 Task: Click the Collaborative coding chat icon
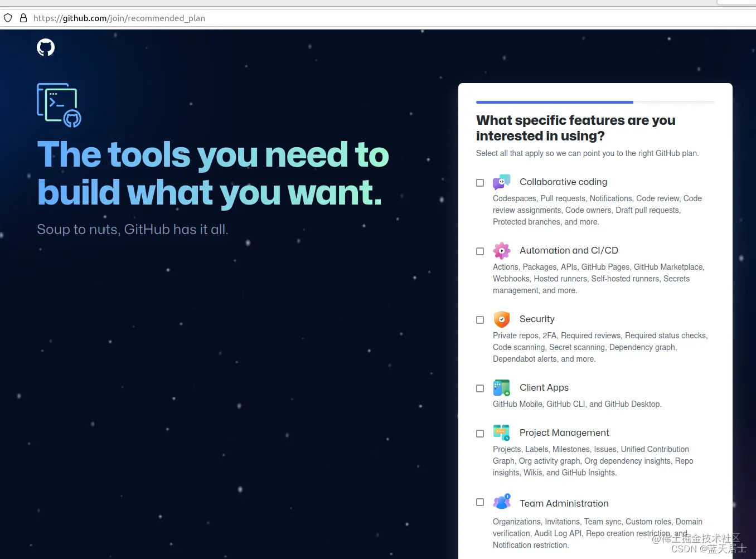[x=502, y=182]
